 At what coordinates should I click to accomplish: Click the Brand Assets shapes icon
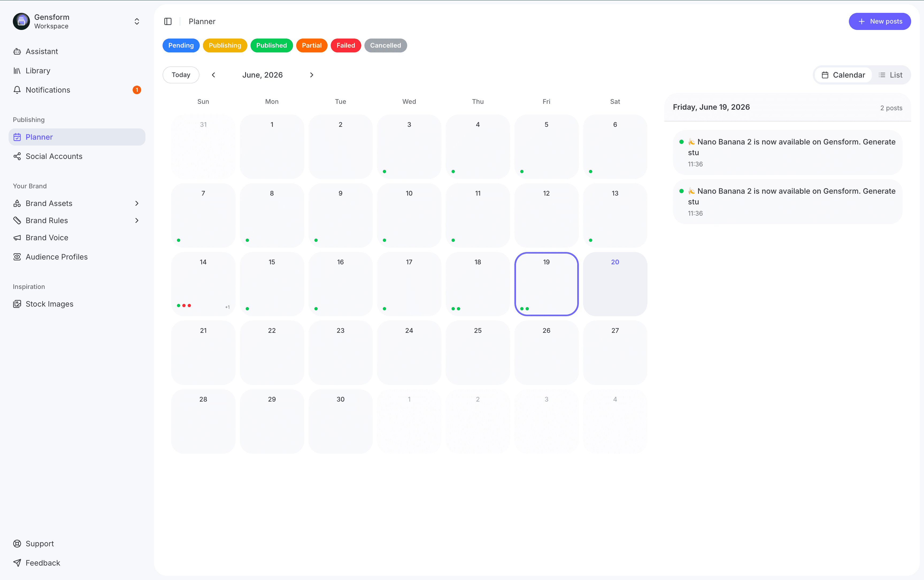pyautogui.click(x=17, y=203)
